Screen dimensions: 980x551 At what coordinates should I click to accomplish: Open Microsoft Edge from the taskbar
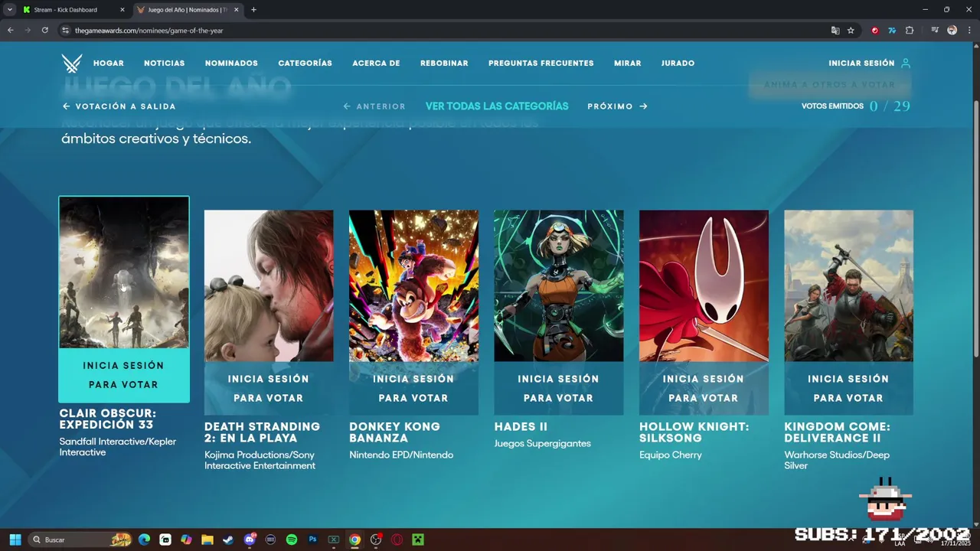point(144,540)
